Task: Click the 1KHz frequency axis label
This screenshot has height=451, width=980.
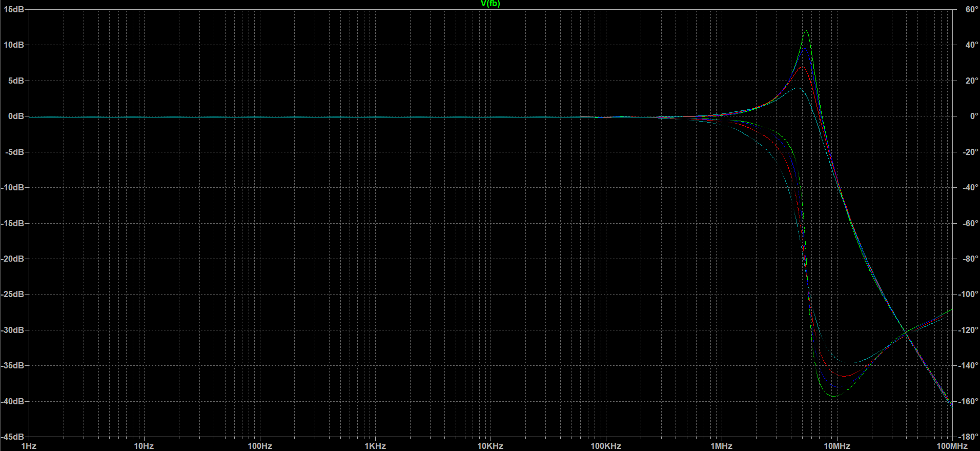Action: [375, 446]
